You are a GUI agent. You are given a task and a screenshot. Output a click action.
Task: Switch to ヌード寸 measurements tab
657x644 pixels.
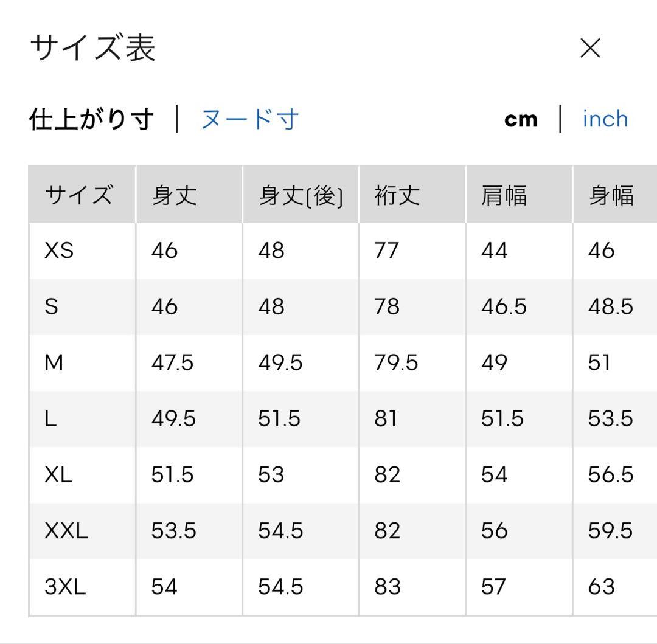[x=250, y=119]
